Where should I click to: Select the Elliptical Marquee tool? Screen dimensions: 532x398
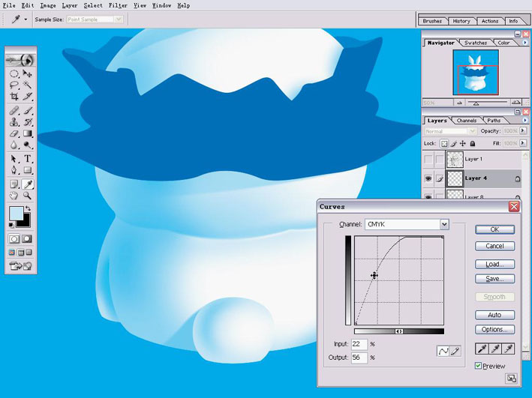14,73
